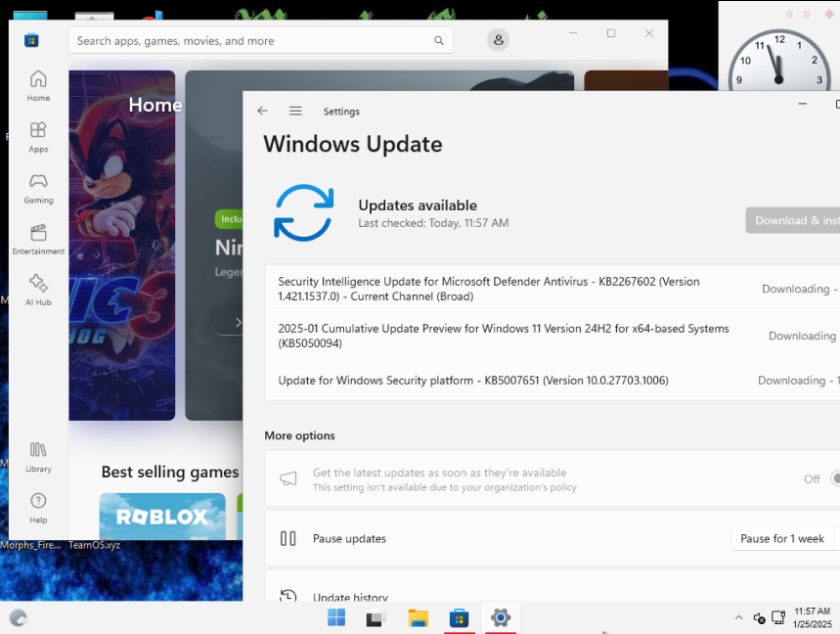This screenshot has width=840, height=634.
Task: Click the Settings title text
Action: (x=341, y=112)
